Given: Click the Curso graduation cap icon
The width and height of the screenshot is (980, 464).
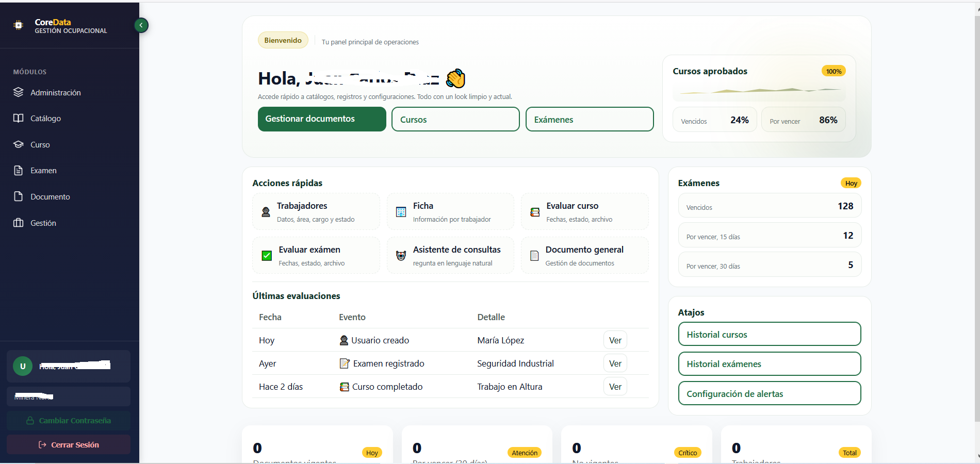Looking at the screenshot, I should (x=19, y=145).
